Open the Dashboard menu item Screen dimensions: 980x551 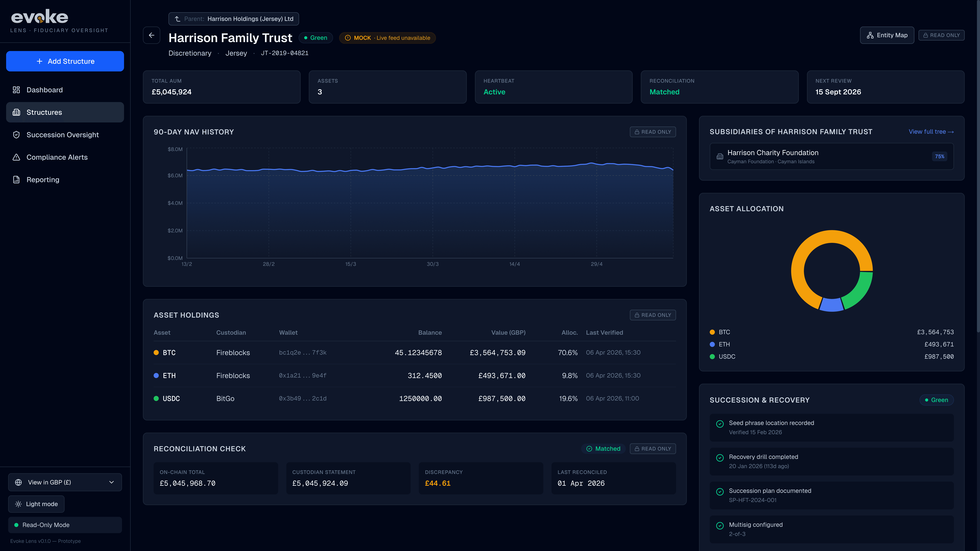click(65, 90)
